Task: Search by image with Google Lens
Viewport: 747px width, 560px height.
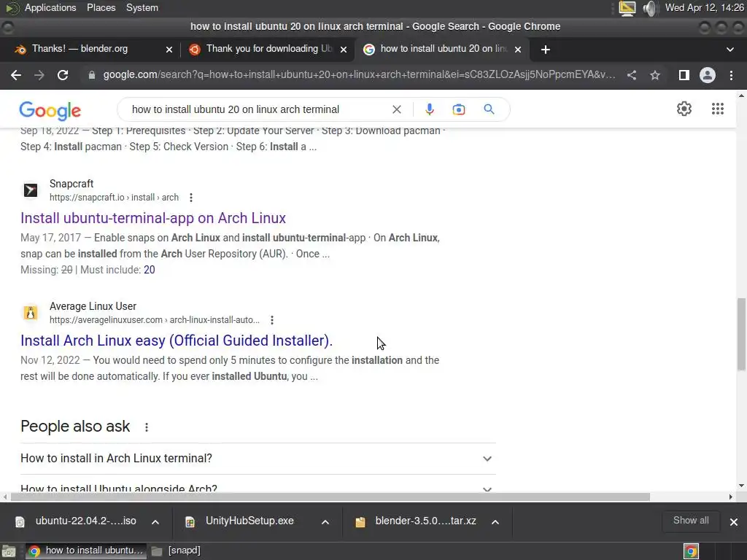Action: (459, 109)
